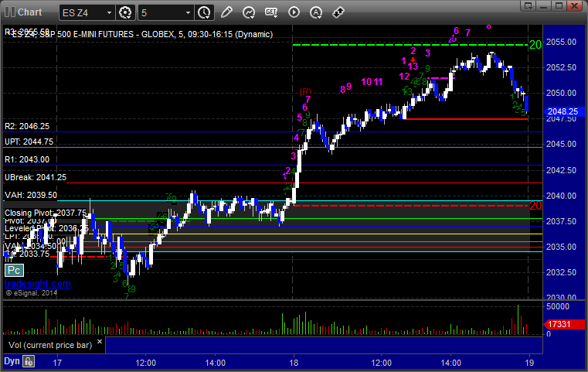
Task: Click the volume value tag 17331
Action: pos(563,324)
